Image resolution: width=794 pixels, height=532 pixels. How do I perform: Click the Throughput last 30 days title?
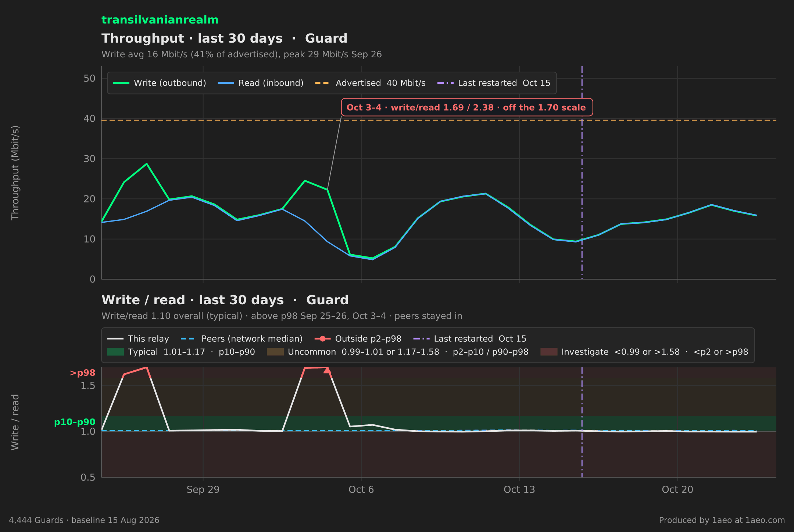click(224, 39)
